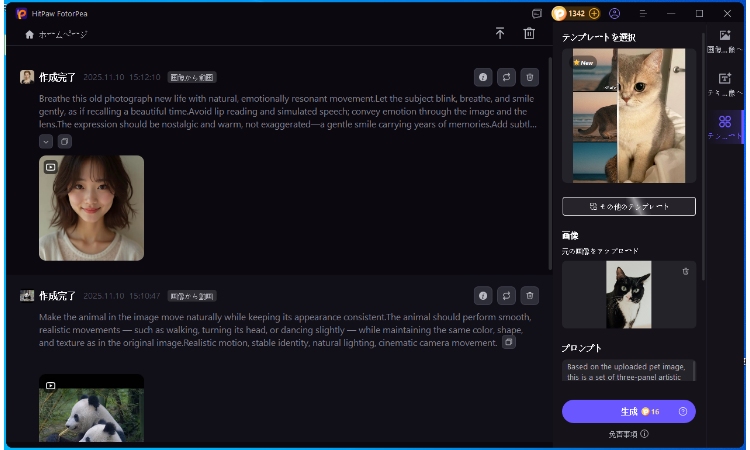750x450 pixels.
Task: Remove the uploaded black-and-white cat image
Action: (685, 271)
